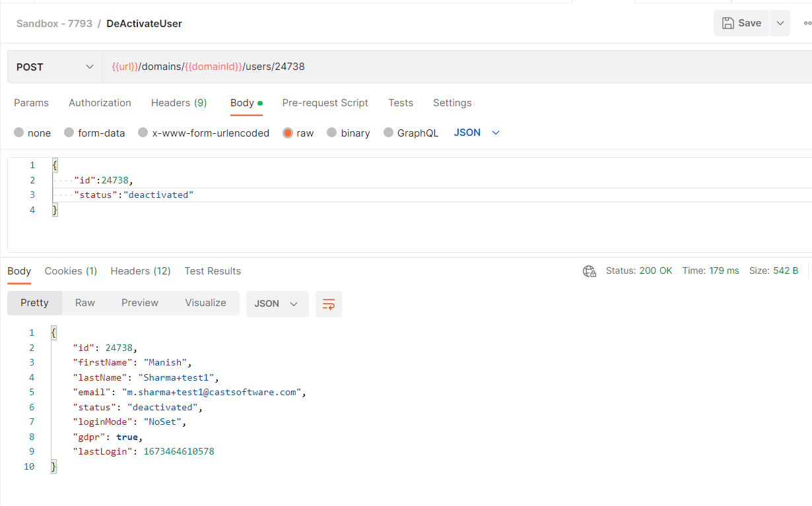The width and height of the screenshot is (812, 506).
Task: Select the none body type
Action: point(32,133)
